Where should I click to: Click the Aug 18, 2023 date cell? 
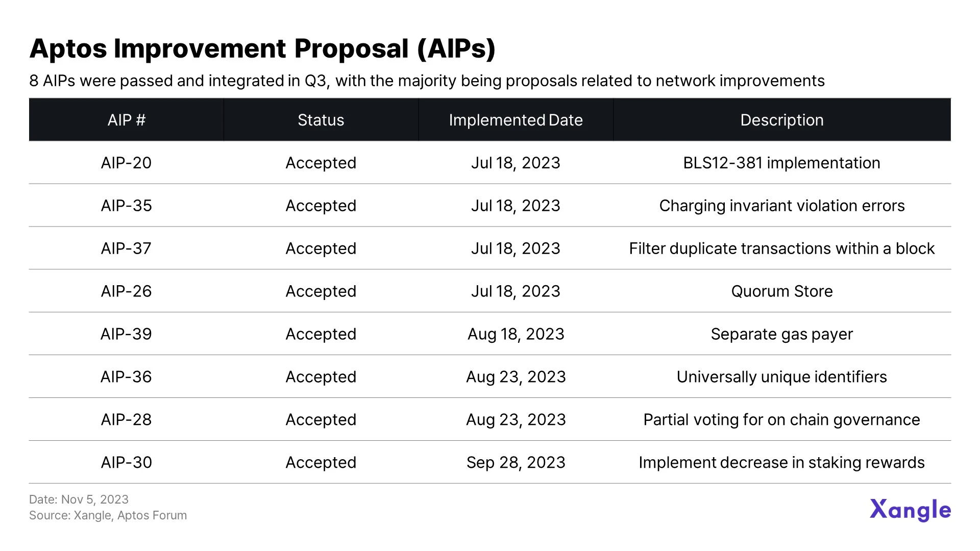(x=516, y=334)
